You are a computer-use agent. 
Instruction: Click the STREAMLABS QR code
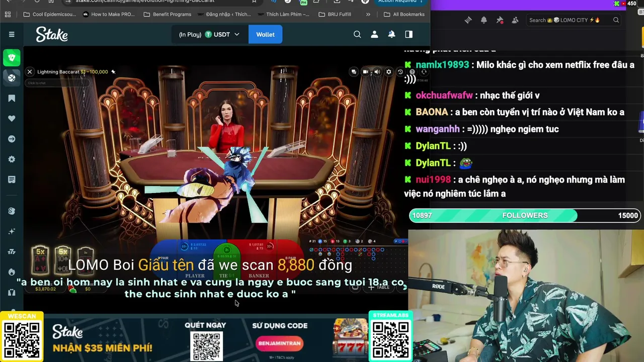click(x=390, y=340)
